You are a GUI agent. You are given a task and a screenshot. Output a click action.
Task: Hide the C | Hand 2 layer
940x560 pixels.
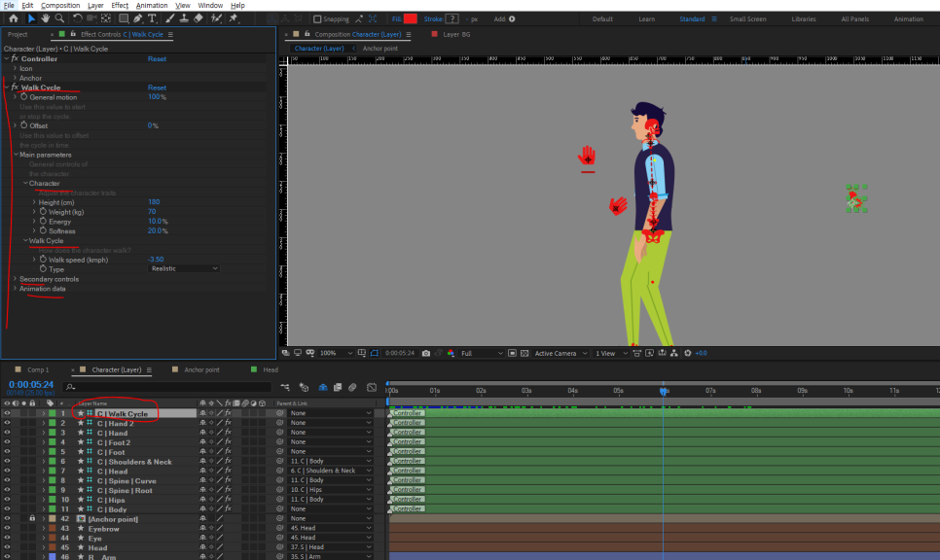point(7,423)
